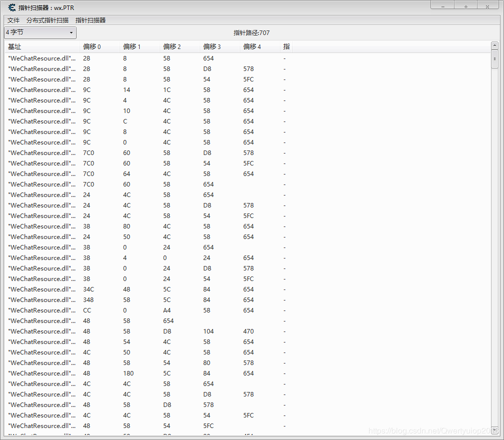Select the row with offsets 4C 4C 58 654

click(x=248, y=384)
